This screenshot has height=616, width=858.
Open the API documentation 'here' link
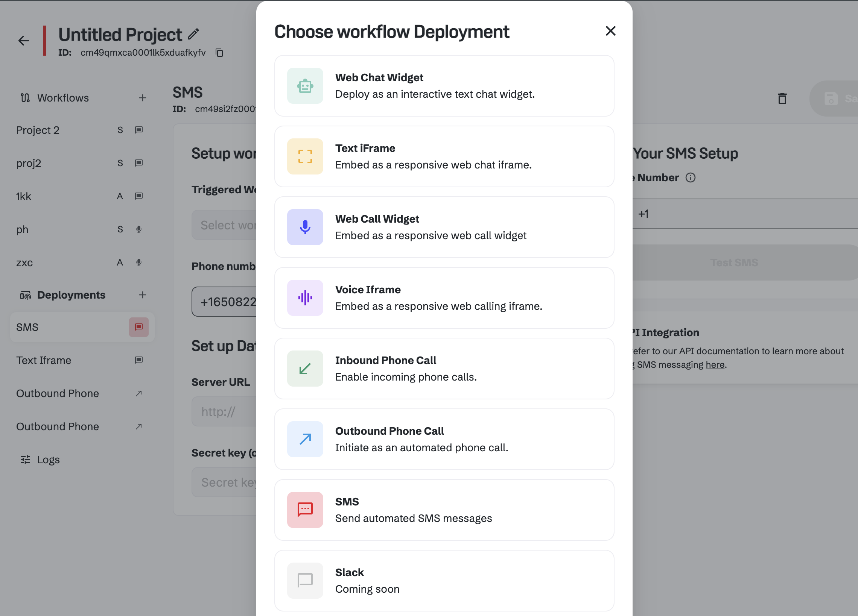click(x=715, y=364)
